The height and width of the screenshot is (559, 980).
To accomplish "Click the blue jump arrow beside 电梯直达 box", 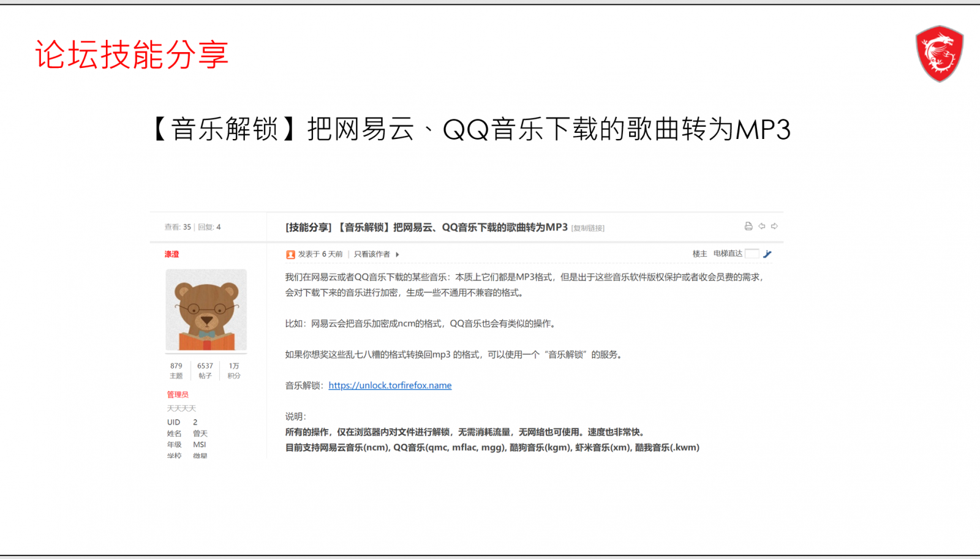I will (767, 253).
